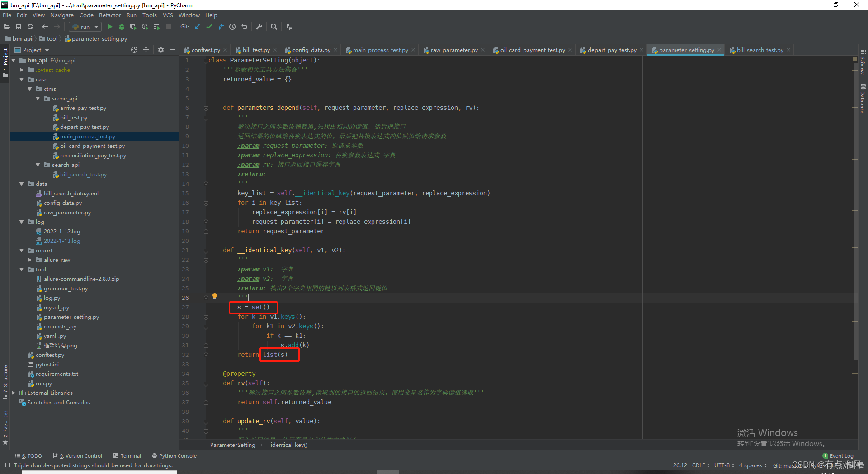The height and width of the screenshot is (474, 868).
Task: Collapse the tool folder
Action: (22, 269)
